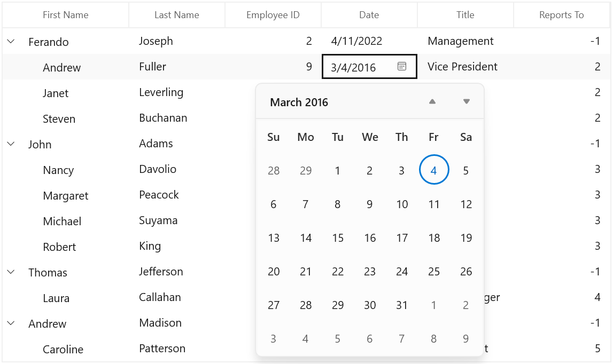This screenshot has height=364, width=613.
Task: Select the Janet first name cell
Action: pyautogui.click(x=66, y=92)
